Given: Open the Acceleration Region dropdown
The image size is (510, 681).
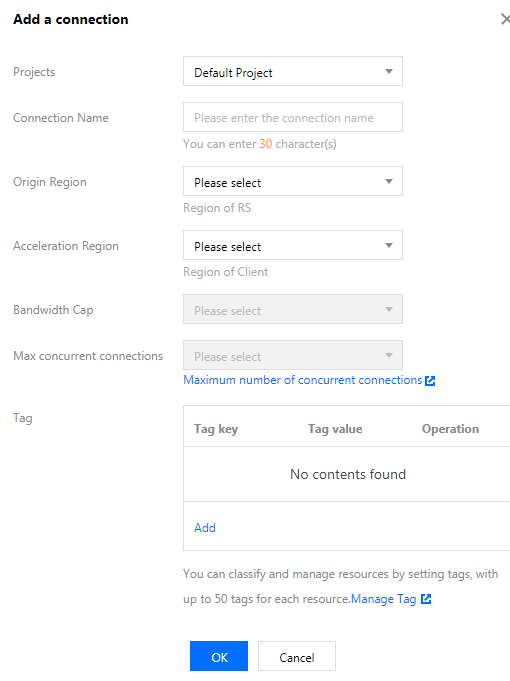Looking at the screenshot, I should pyautogui.click(x=293, y=245).
